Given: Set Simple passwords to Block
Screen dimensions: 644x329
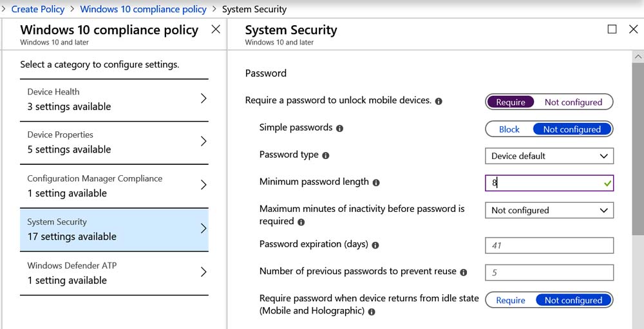Looking at the screenshot, I should [x=509, y=129].
